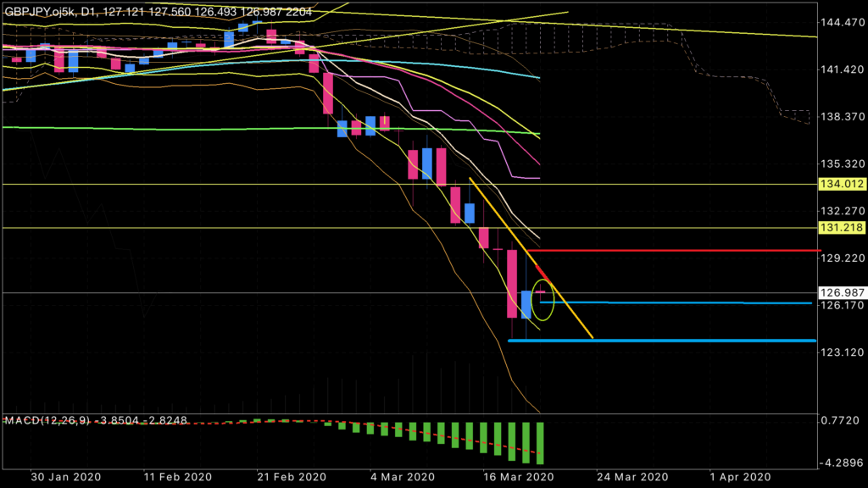Select the 134.012 horizontal line price label
The image size is (868, 488).
point(842,184)
